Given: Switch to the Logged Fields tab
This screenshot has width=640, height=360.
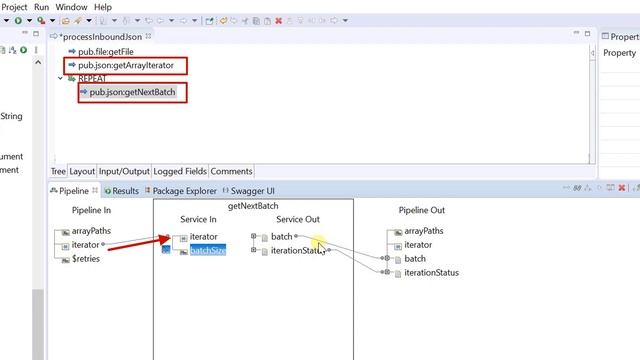Looking at the screenshot, I should tap(180, 171).
